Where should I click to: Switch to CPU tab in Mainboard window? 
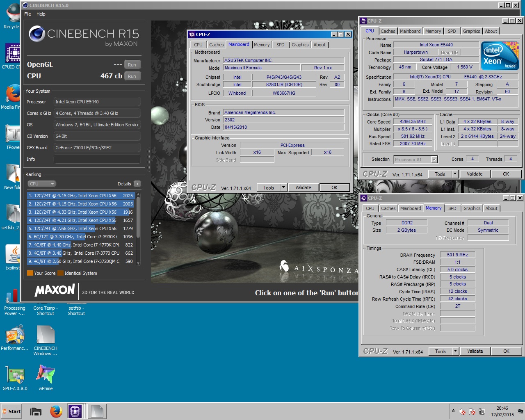coord(198,45)
